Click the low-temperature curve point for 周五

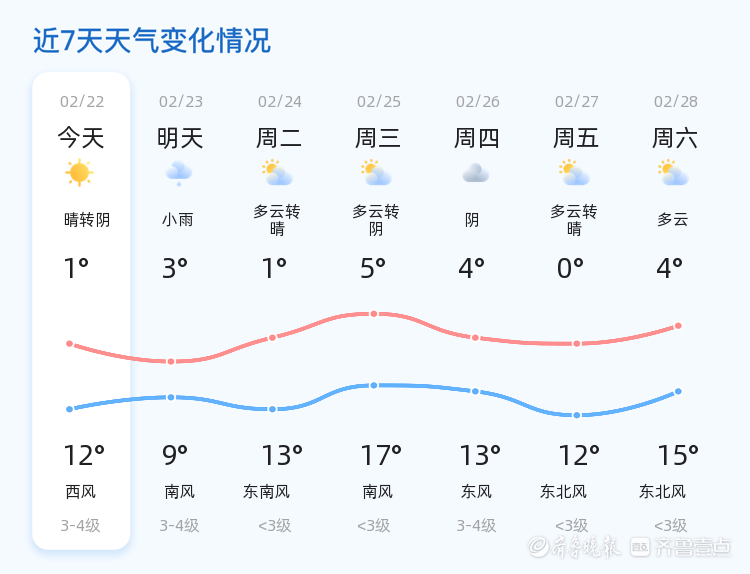click(577, 415)
